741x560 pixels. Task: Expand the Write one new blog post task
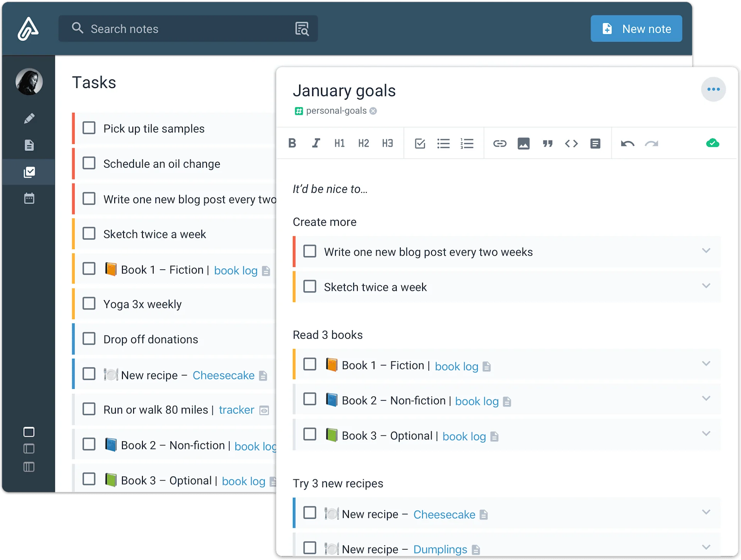click(707, 250)
